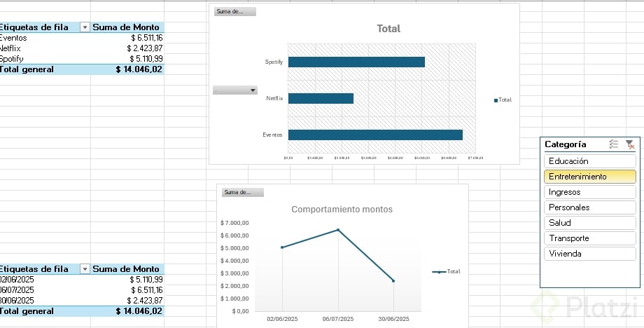Viewport: 644px width, 328px height.
Task: Click Suma de... button on bar chart
Action: pos(235,11)
